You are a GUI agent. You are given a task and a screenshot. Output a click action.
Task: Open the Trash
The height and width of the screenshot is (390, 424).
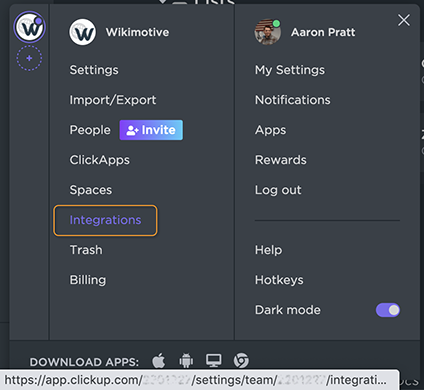tap(86, 250)
